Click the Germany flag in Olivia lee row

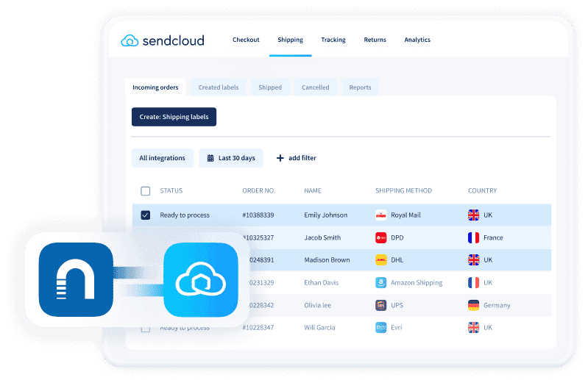(474, 305)
